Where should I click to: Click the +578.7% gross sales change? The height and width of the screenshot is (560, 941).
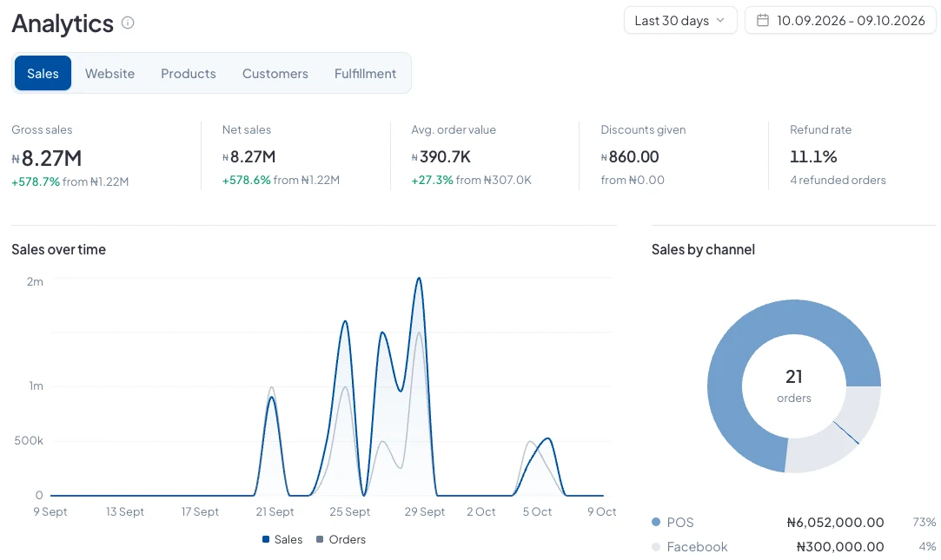pyautogui.click(x=36, y=181)
